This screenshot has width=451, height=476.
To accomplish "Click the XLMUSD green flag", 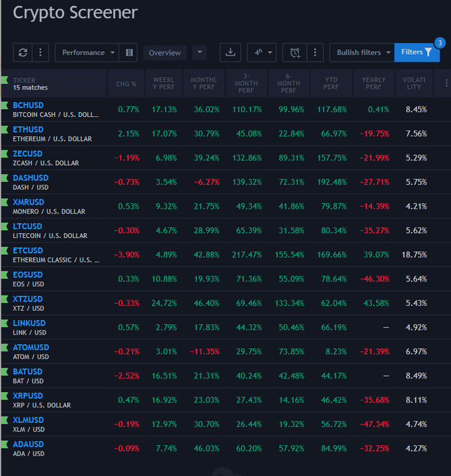I will 5,420.
